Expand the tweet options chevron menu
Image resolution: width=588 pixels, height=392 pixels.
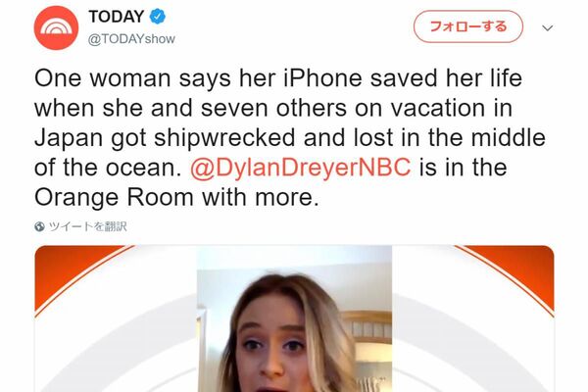(x=548, y=27)
